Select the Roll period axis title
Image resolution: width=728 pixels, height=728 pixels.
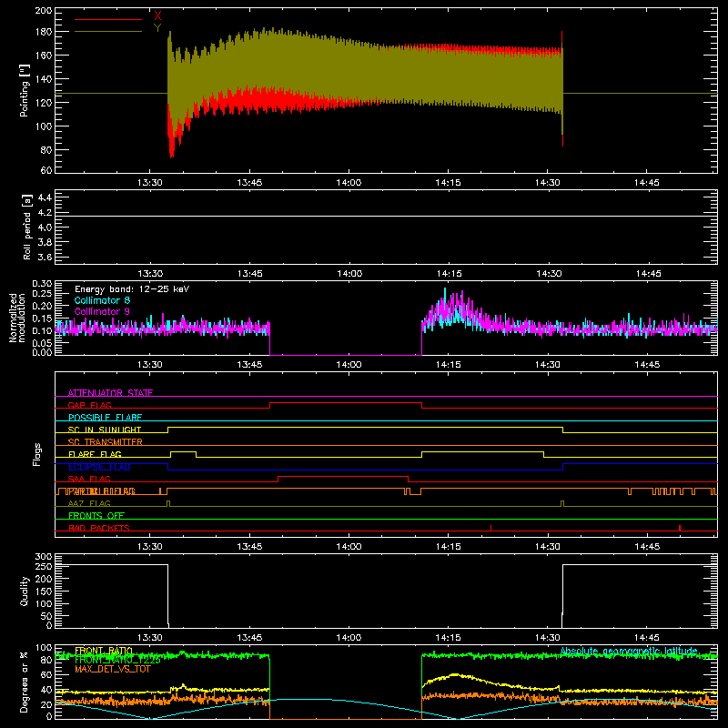coord(26,227)
